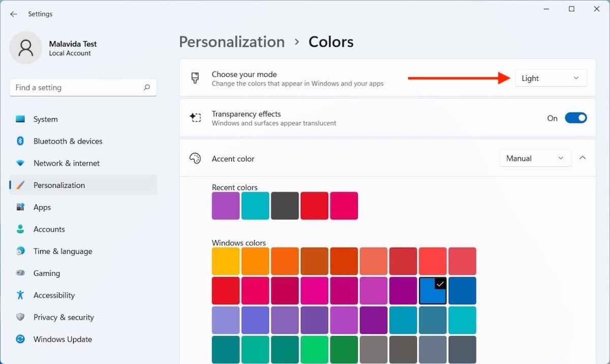Viewport: 610px width, 364px height.
Task: Open Gaming settings
Action: 83,273
